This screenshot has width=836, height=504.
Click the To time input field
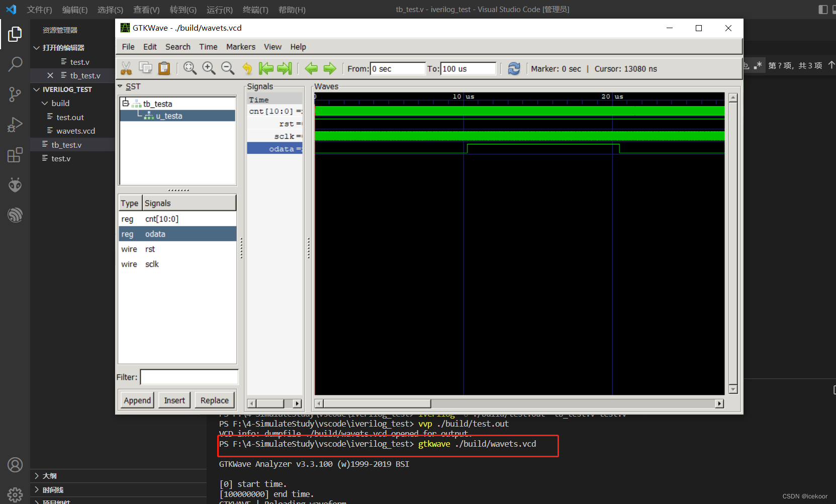469,69
